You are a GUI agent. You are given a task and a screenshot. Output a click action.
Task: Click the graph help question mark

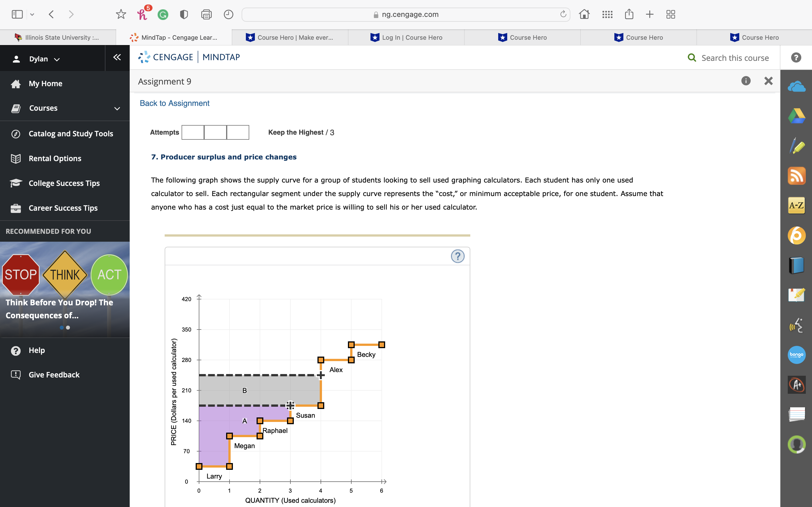click(457, 256)
